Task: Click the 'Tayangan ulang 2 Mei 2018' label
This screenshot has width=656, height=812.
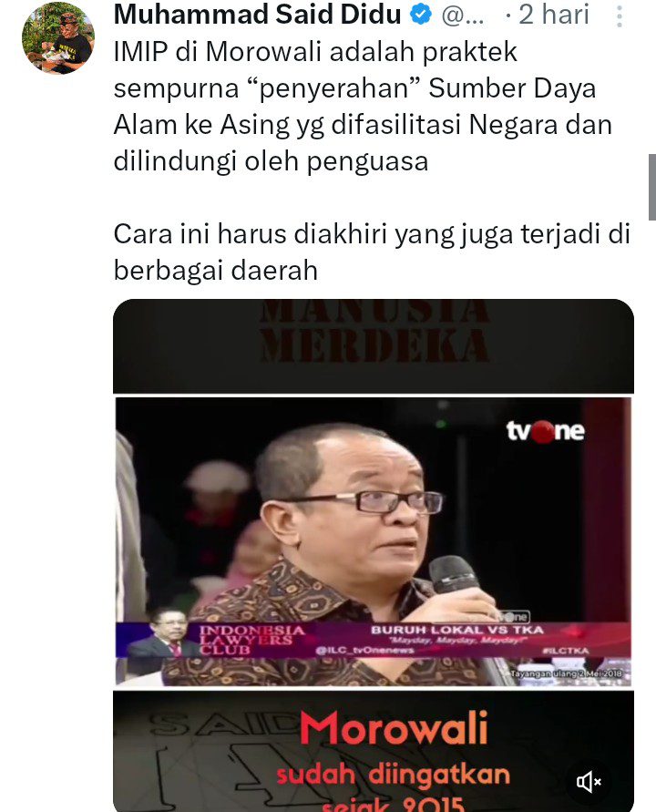Action: pyautogui.click(x=567, y=673)
